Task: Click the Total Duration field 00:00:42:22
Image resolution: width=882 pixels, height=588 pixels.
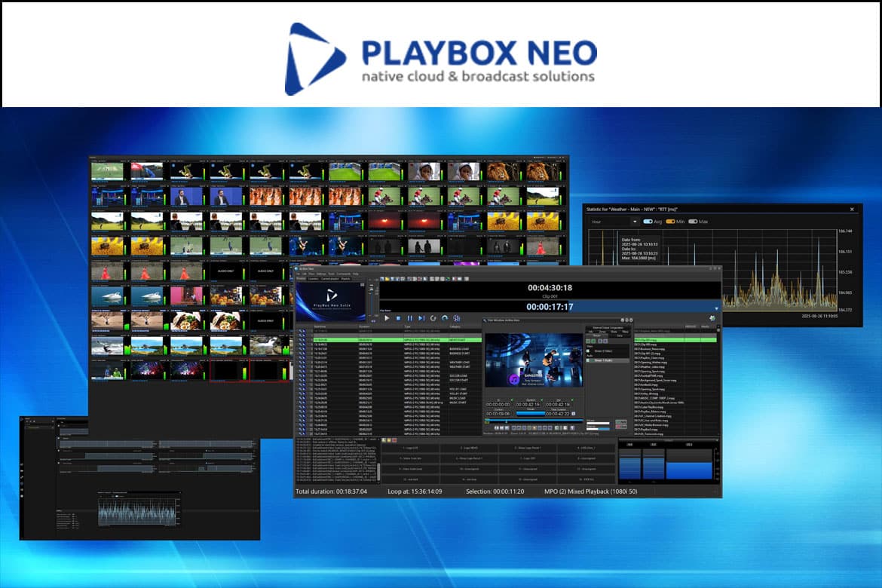Action: (558, 414)
